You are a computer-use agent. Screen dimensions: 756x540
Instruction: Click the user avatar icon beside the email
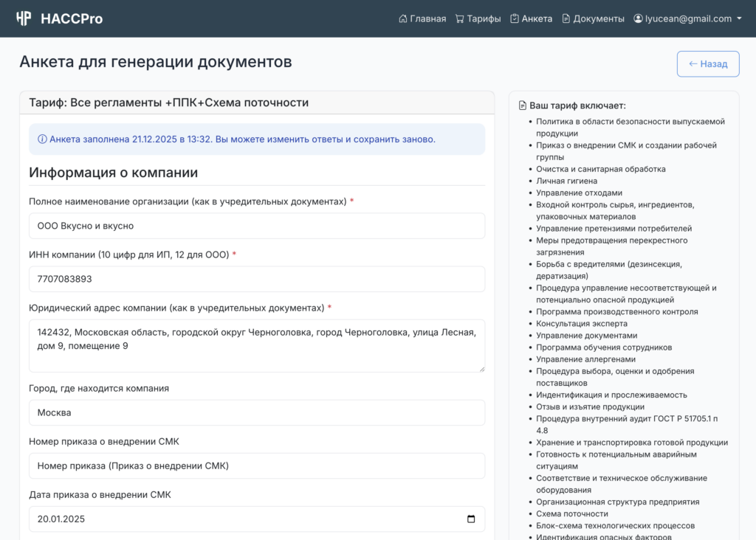pyautogui.click(x=638, y=18)
